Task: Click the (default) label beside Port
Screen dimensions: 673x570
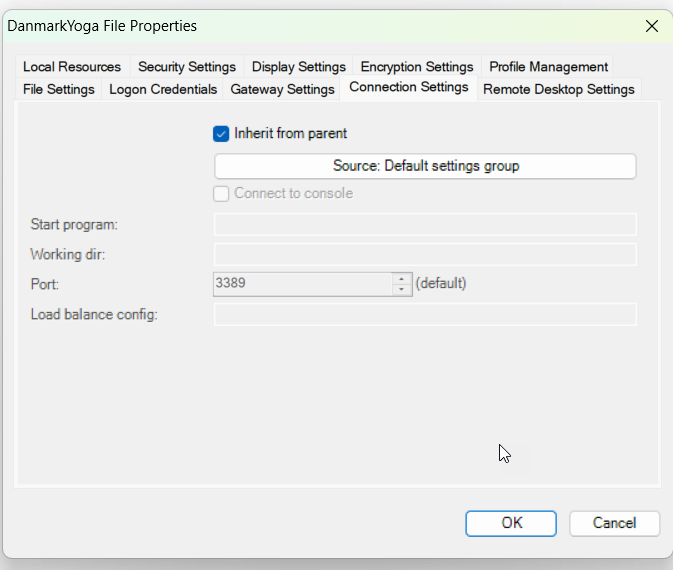Action: [441, 283]
